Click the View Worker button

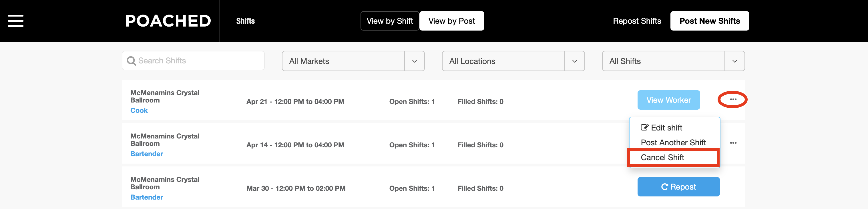(x=668, y=100)
